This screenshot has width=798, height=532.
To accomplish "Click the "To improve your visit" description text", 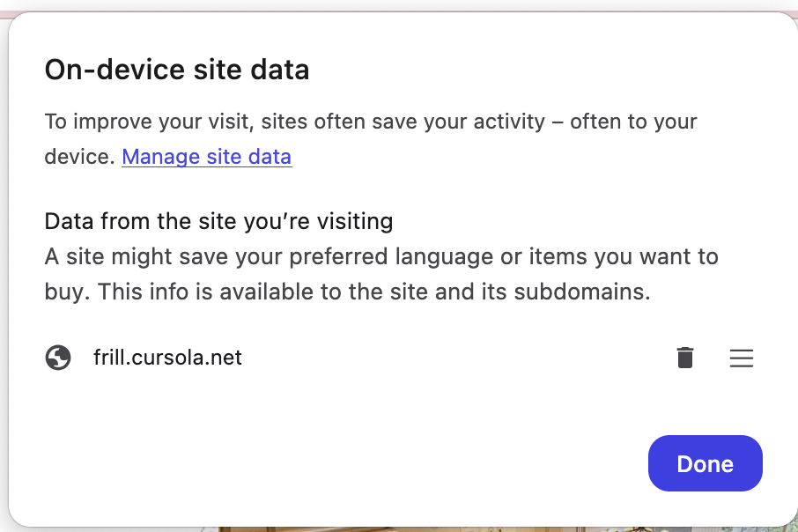I will (x=370, y=122).
